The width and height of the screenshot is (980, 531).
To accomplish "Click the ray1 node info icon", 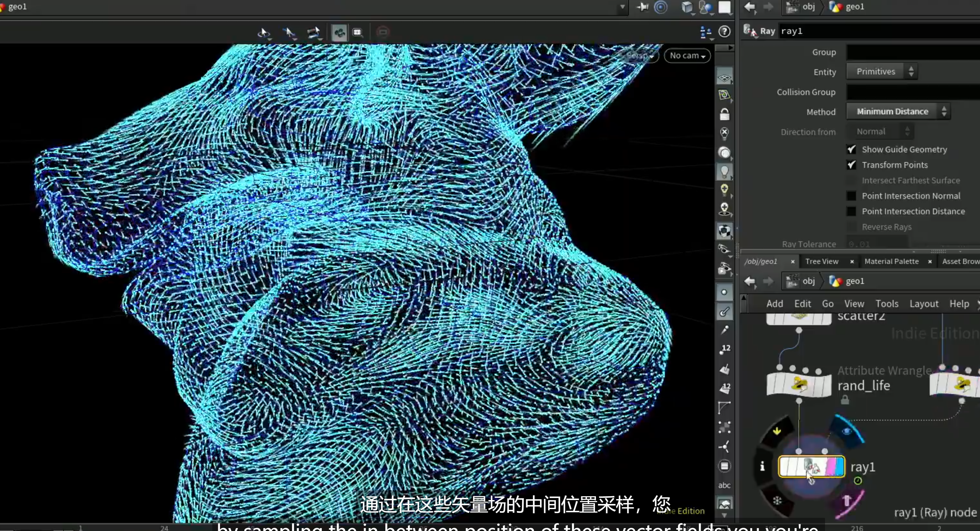I will pos(763,466).
